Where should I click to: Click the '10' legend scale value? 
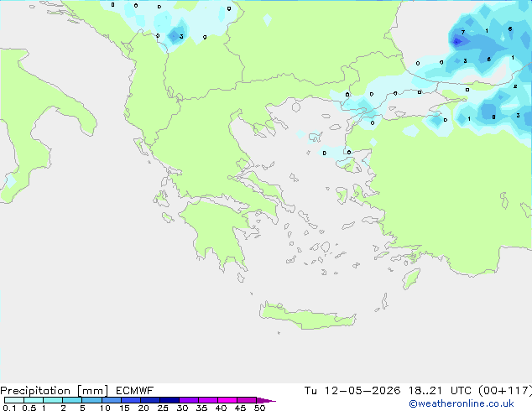pyautogui.click(x=105, y=408)
